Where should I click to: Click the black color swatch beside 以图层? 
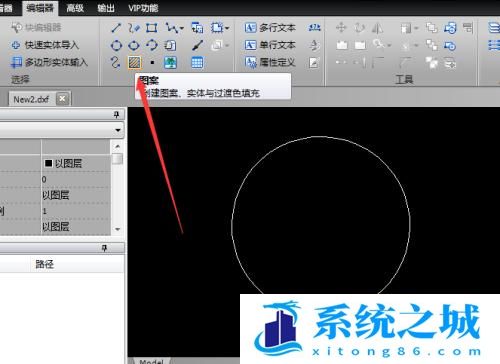point(49,163)
